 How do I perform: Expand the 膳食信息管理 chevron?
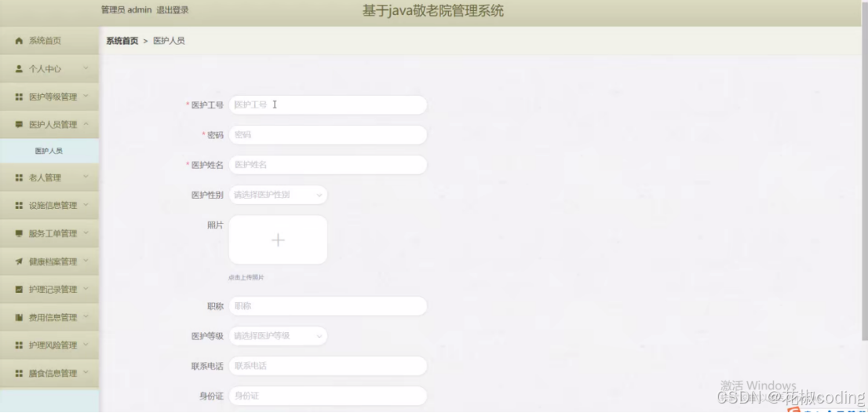[x=86, y=373]
